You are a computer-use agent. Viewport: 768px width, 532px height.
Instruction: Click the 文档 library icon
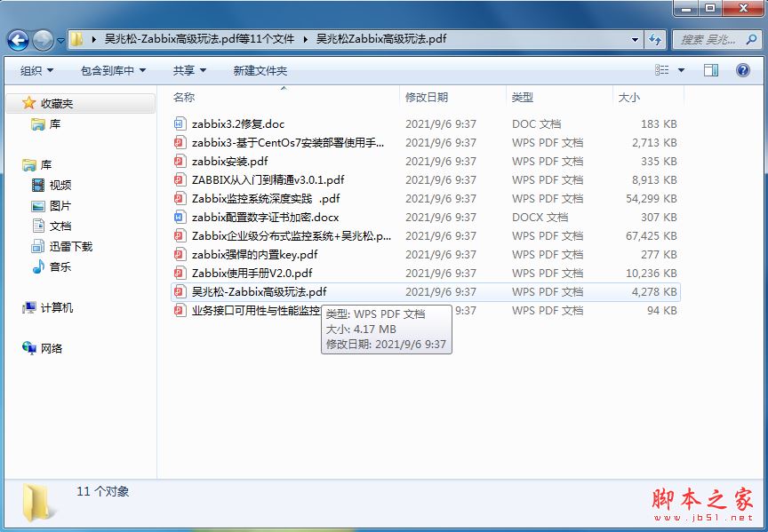pos(37,226)
